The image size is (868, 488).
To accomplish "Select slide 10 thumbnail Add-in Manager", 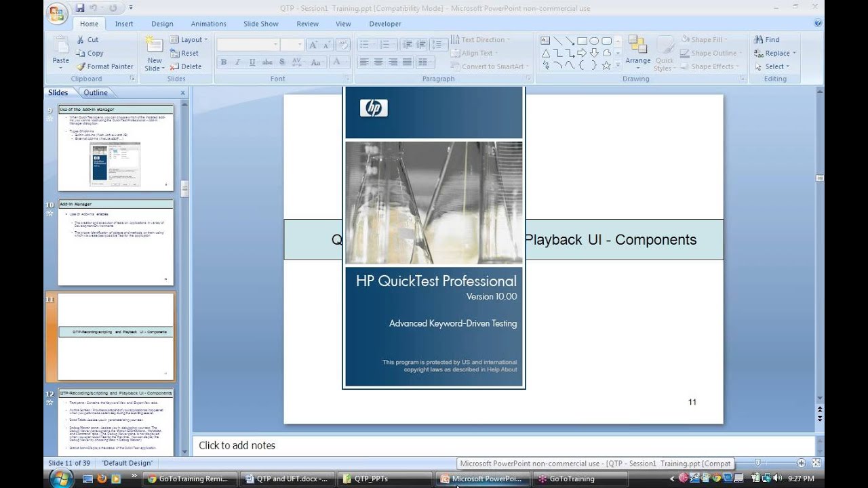I will (x=116, y=243).
